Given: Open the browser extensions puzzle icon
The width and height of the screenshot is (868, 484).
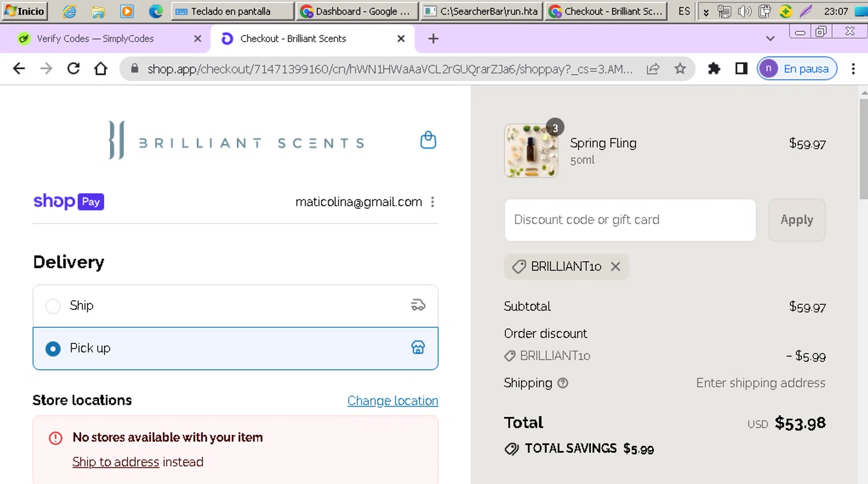Looking at the screenshot, I should [x=714, y=69].
